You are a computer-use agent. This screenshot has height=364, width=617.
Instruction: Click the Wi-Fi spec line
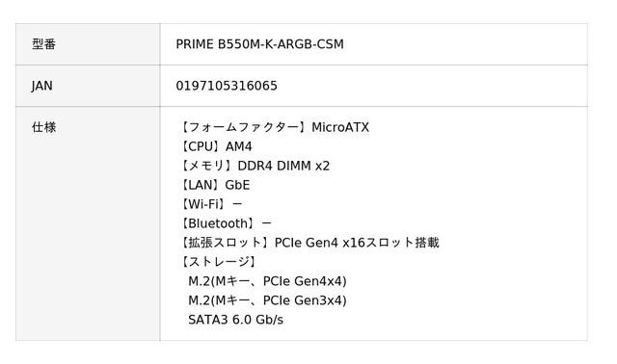point(211,204)
